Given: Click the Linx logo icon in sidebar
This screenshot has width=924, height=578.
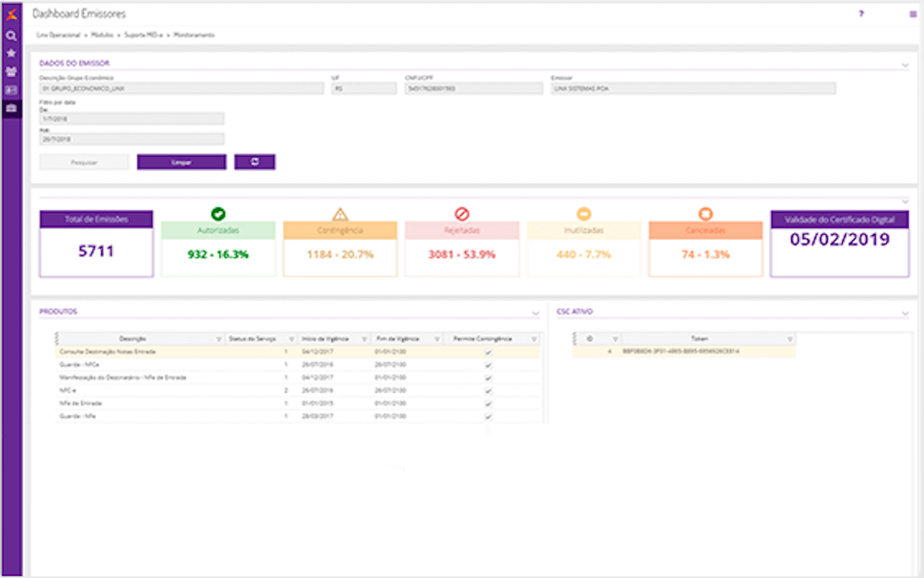Looking at the screenshot, I should pos(12,14).
